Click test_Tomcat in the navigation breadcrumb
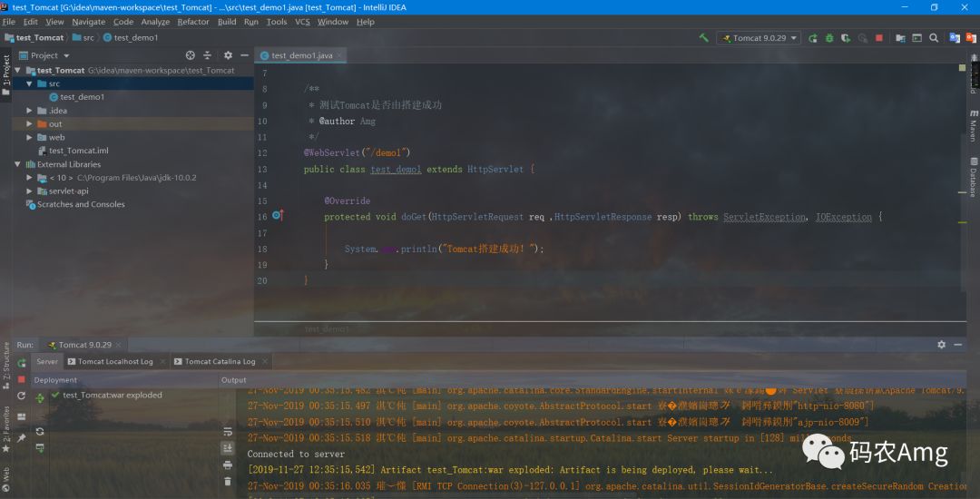 point(34,38)
